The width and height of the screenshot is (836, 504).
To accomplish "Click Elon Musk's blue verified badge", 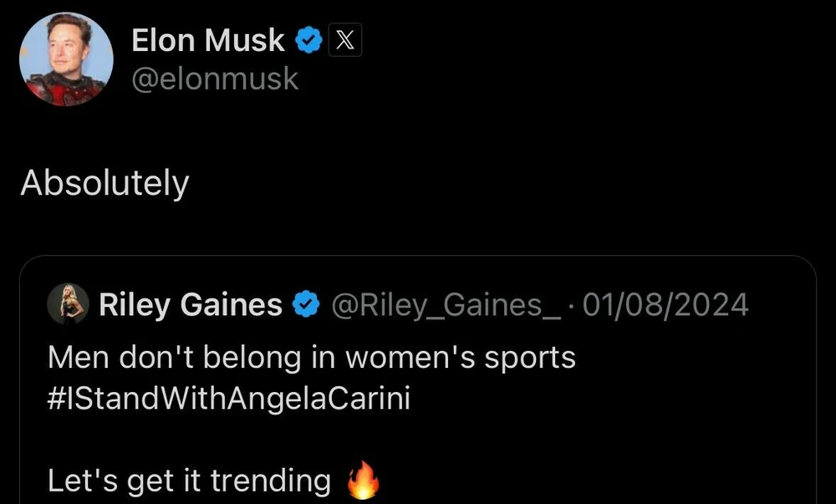I will point(308,38).
